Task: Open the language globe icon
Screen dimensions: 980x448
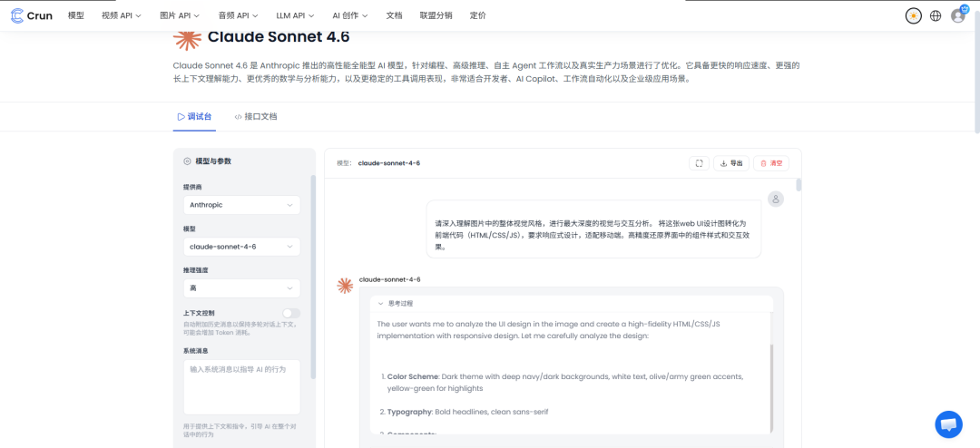Action: tap(936, 15)
